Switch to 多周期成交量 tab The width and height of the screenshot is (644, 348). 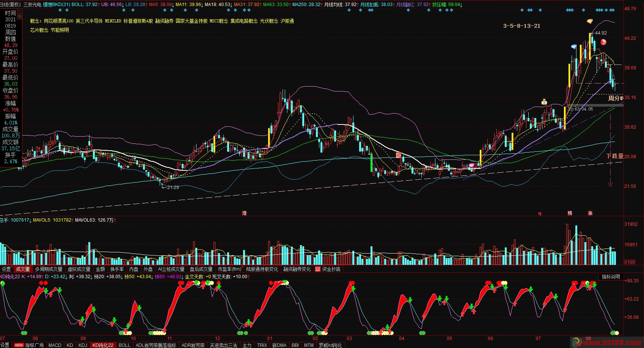pyautogui.click(x=49, y=269)
